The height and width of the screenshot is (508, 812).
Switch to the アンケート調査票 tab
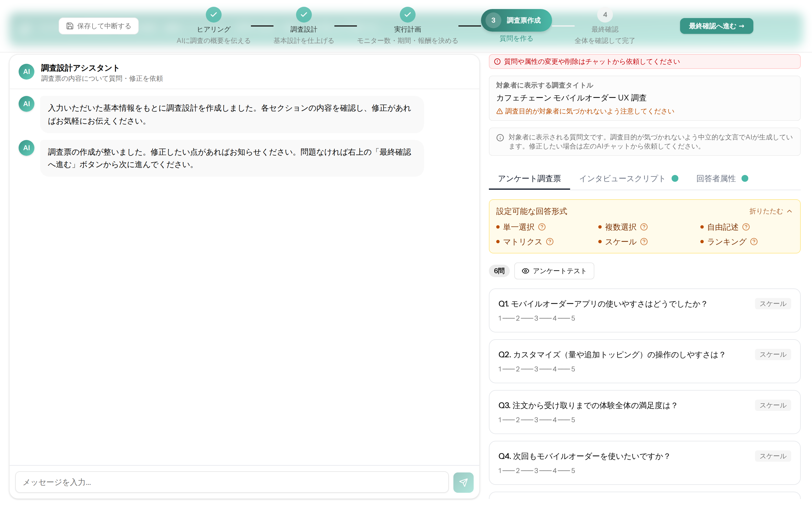tap(529, 178)
